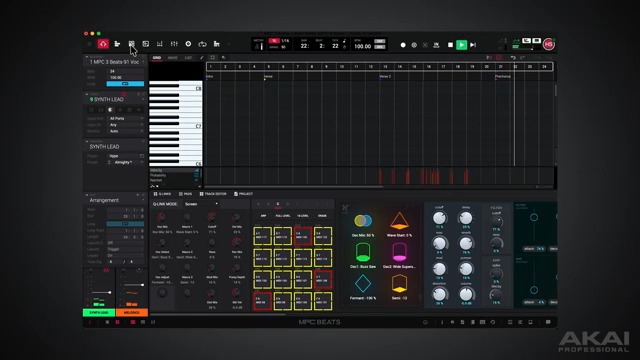Click the Stop square button
Viewport: 640px width, 360px height.
450,45
